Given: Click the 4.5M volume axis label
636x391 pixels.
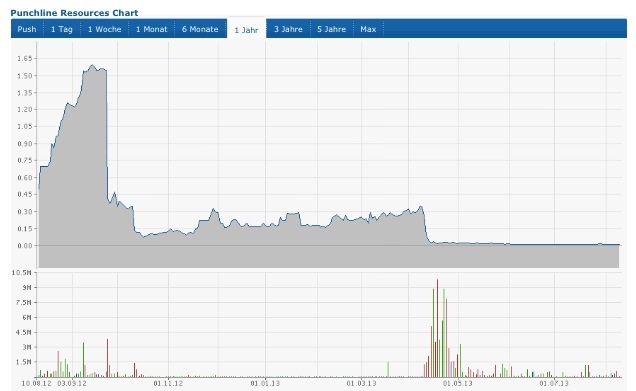Looking at the screenshot, I should [24, 332].
